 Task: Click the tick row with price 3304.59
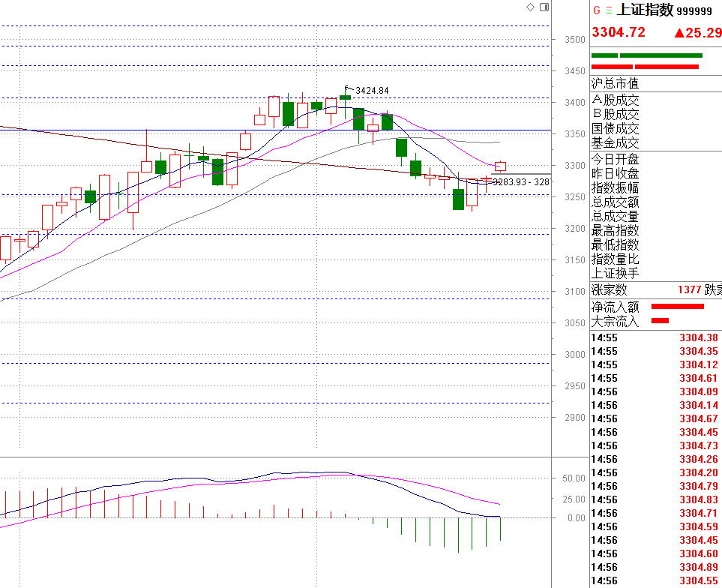coord(656,526)
